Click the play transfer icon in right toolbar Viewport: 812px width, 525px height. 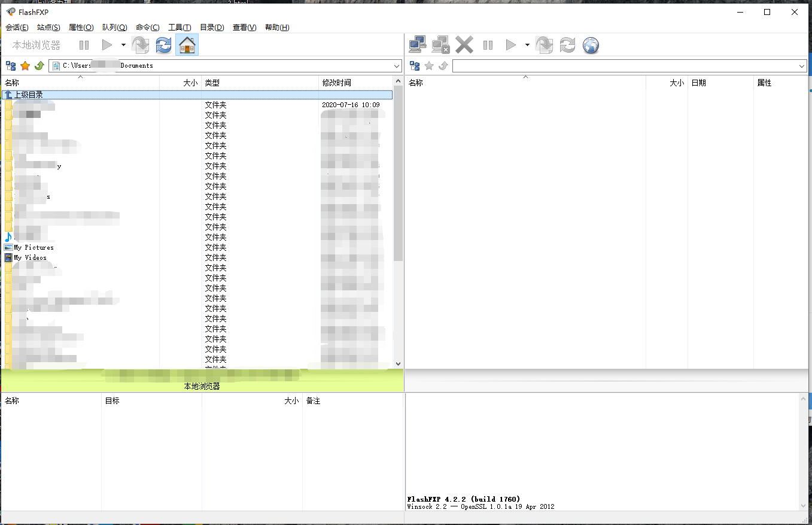(x=510, y=45)
